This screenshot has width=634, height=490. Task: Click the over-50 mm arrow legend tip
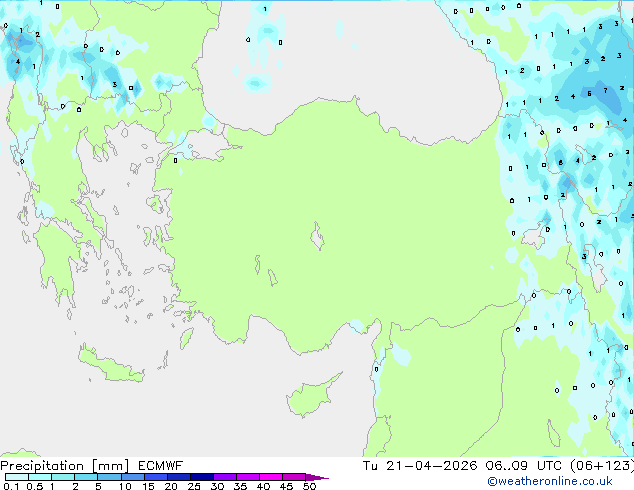click(x=317, y=477)
